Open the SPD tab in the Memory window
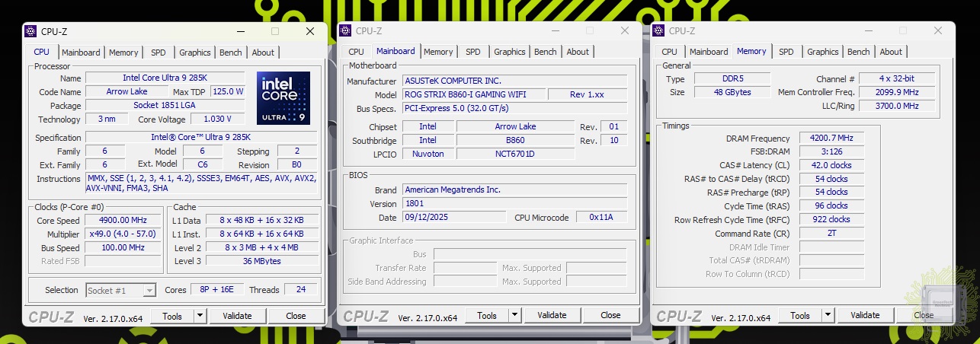The height and width of the screenshot is (344, 980). 786,52
